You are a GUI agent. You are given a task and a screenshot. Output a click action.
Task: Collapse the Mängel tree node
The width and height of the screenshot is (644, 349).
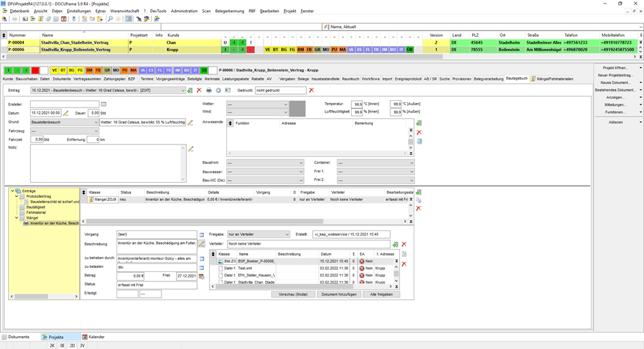17,218
